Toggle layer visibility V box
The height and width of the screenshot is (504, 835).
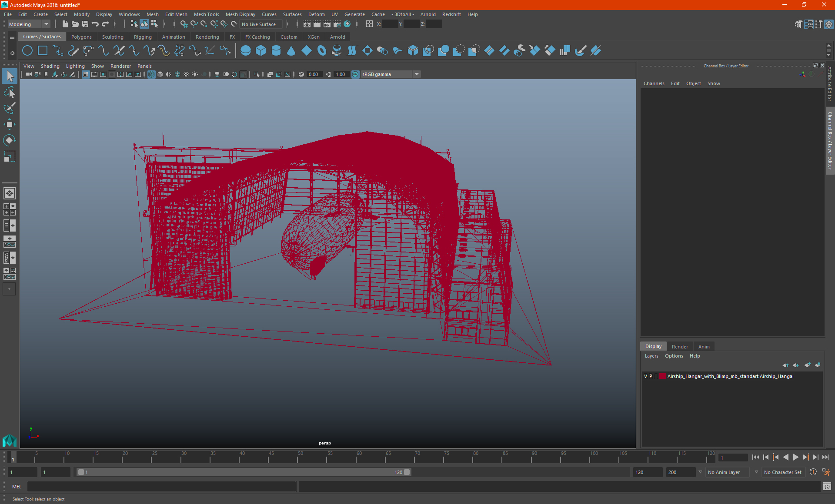(x=645, y=376)
